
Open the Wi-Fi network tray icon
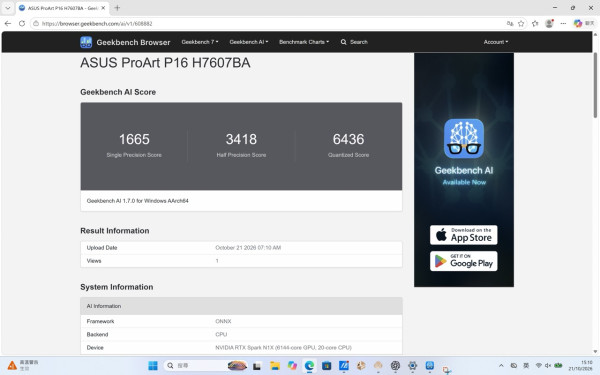pyautogui.click(x=538, y=366)
